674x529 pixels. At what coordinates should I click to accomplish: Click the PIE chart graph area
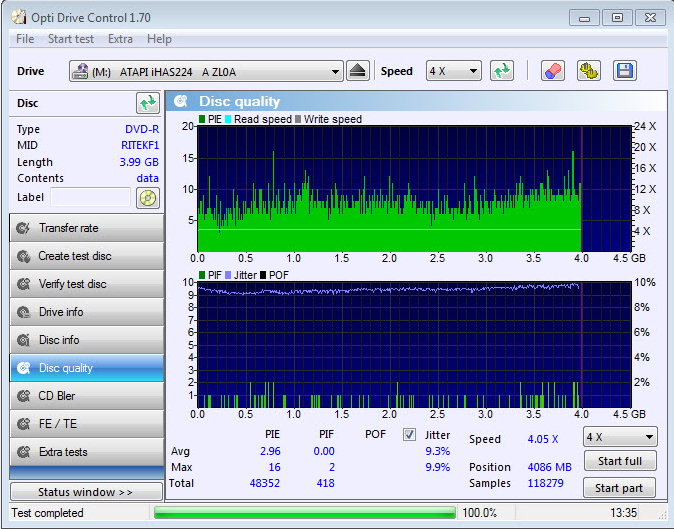[x=414, y=189]
